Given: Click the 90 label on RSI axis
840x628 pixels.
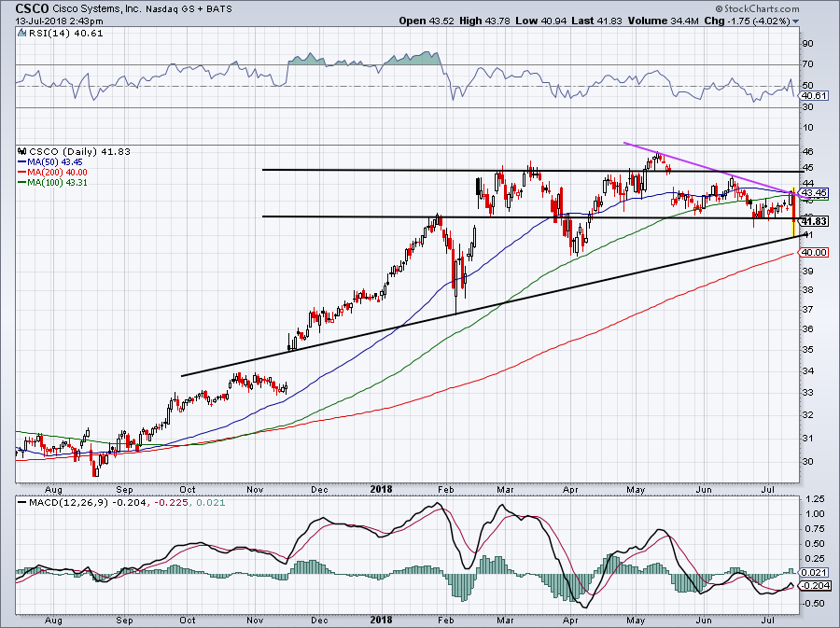Looking at the screenshot, I should pyautogui.click(x=808, y=43).
